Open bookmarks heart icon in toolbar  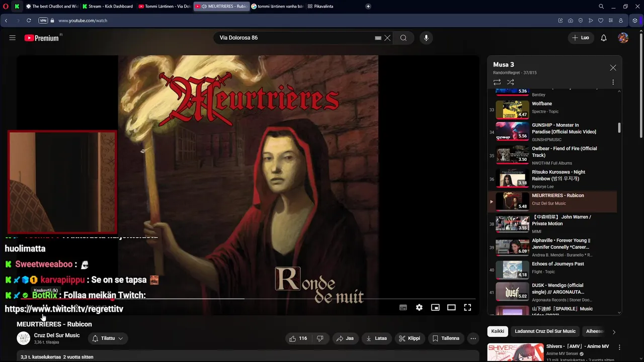[x=601, y=21]
